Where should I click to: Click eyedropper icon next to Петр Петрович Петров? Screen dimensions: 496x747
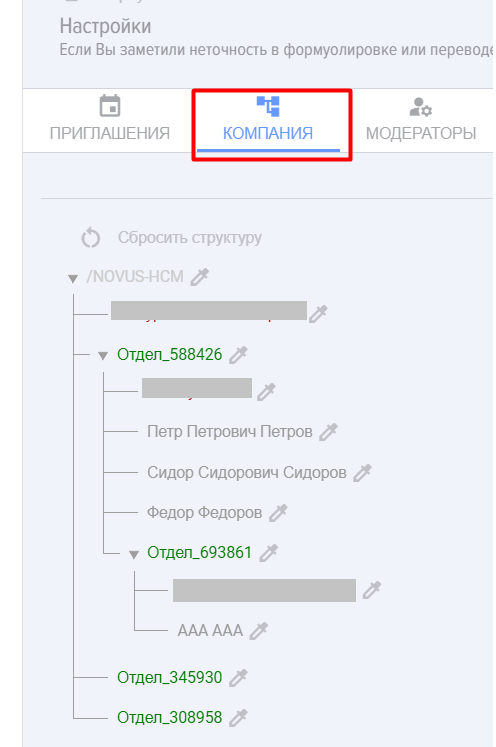[328, 432]
